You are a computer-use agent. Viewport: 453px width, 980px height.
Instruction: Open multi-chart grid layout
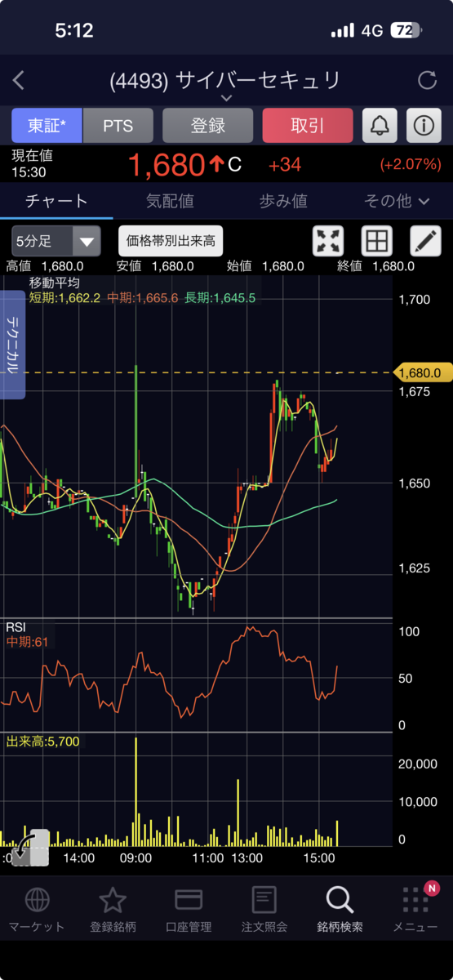tap(376, 241)
